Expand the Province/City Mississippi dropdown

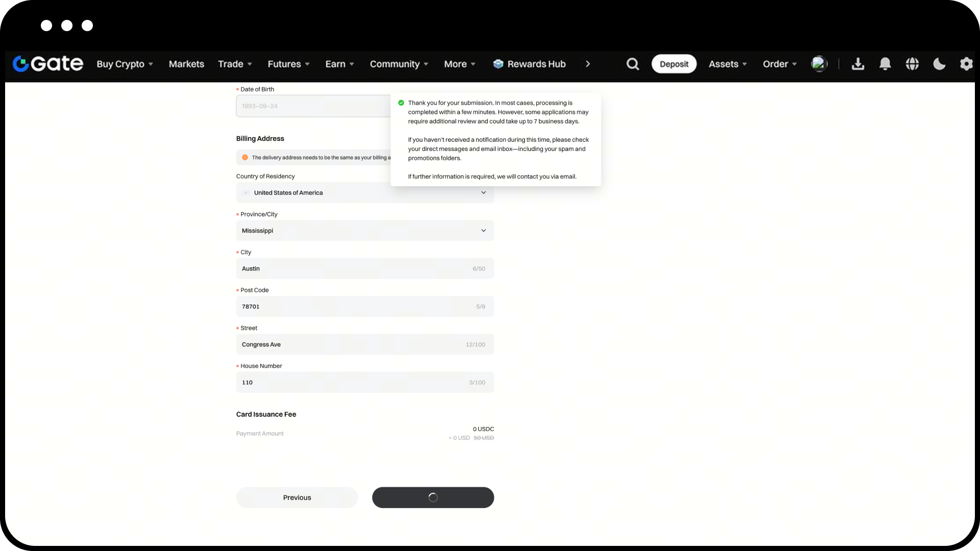point(365,231)
